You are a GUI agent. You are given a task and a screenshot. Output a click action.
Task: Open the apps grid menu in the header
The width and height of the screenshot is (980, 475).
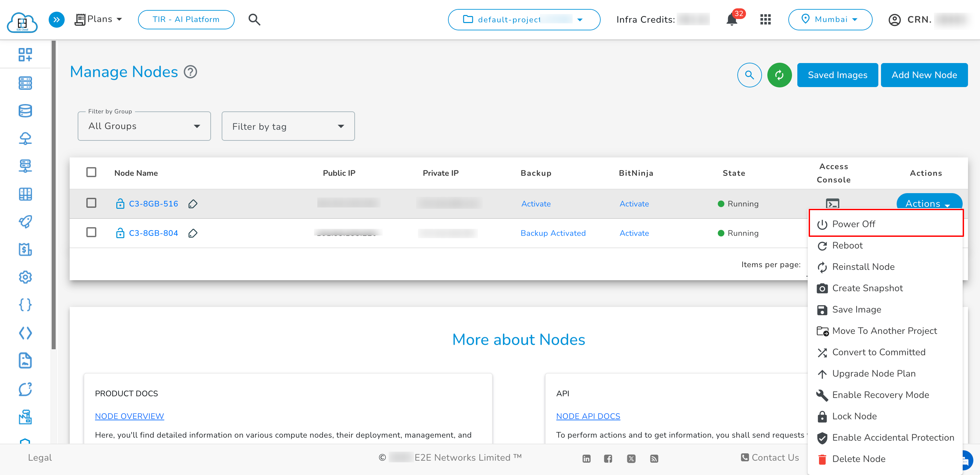(765, 19)
